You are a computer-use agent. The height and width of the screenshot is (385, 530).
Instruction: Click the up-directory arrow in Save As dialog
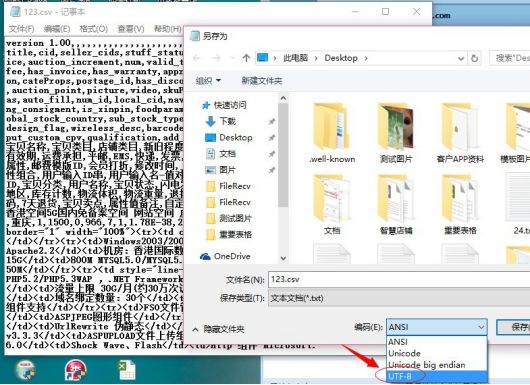point(246,58)
